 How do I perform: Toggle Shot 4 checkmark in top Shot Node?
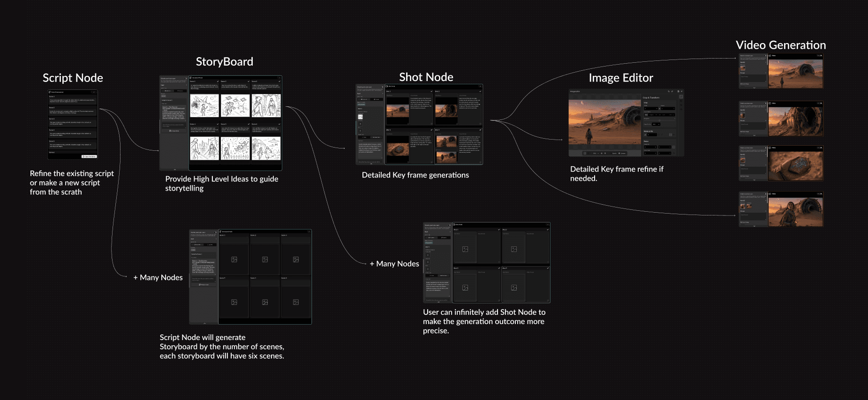pos(480,130)
